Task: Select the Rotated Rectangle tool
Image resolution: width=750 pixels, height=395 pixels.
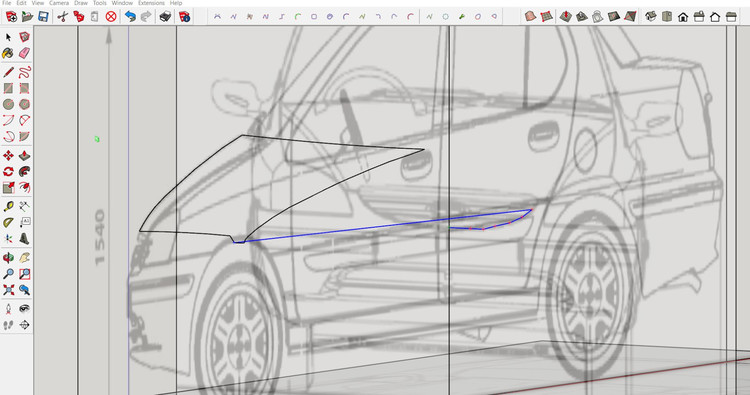Action: coord(24,88)
